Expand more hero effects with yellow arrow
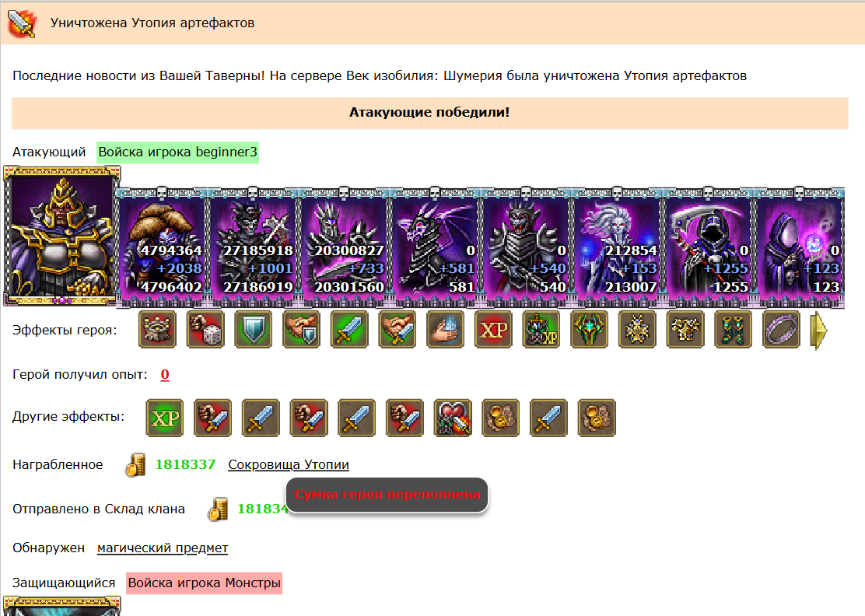Image resolution: width=865 pixels, height=616 pixels. [818, 331]
